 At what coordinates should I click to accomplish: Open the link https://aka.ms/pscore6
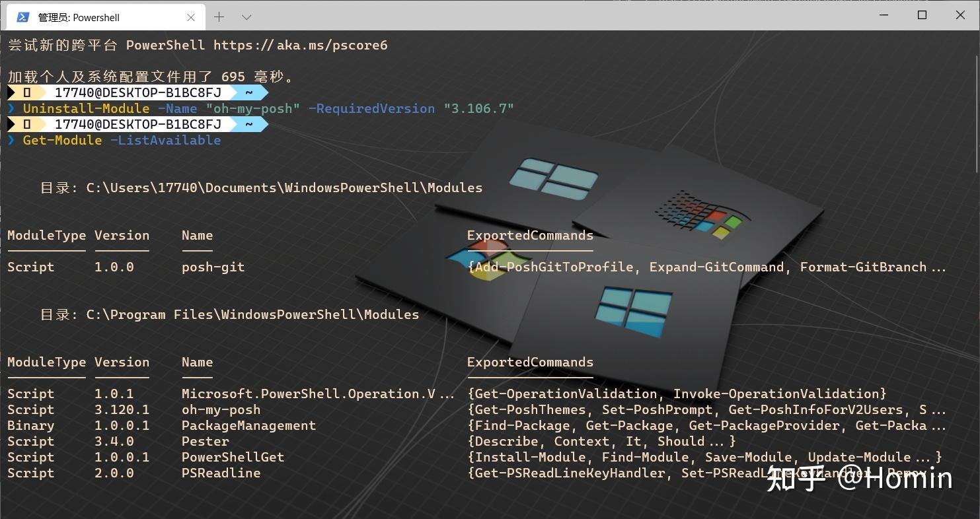point(301,45)
